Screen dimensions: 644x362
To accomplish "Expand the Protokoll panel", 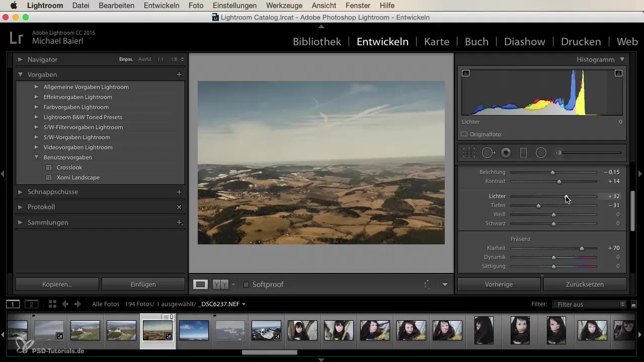I will click(20, 207).
